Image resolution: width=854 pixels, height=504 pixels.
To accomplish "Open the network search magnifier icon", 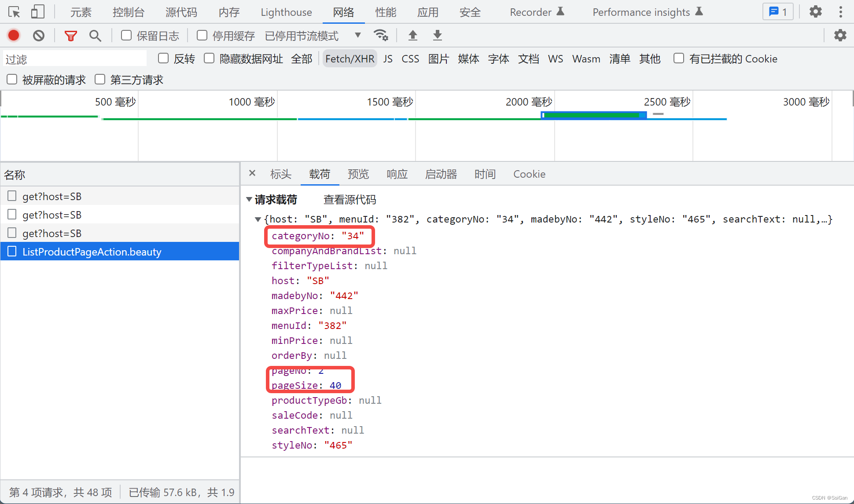I will tap(95, 36).
